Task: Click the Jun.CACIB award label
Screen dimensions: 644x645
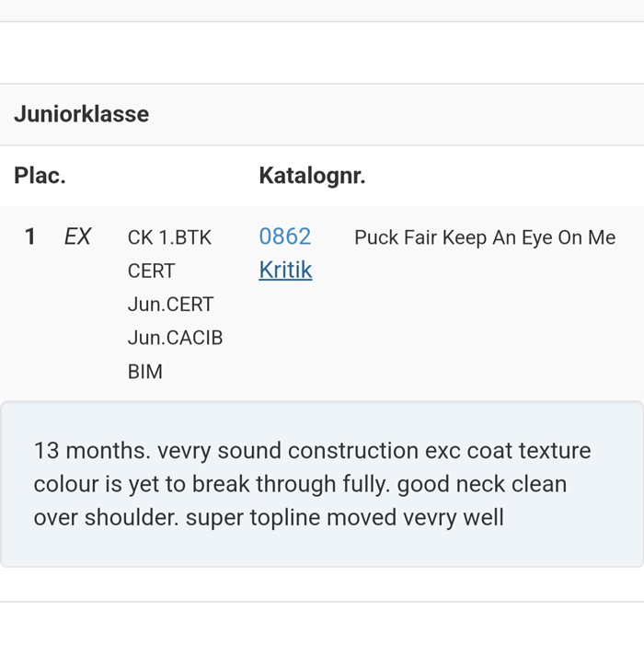Action: pos(175,339)
